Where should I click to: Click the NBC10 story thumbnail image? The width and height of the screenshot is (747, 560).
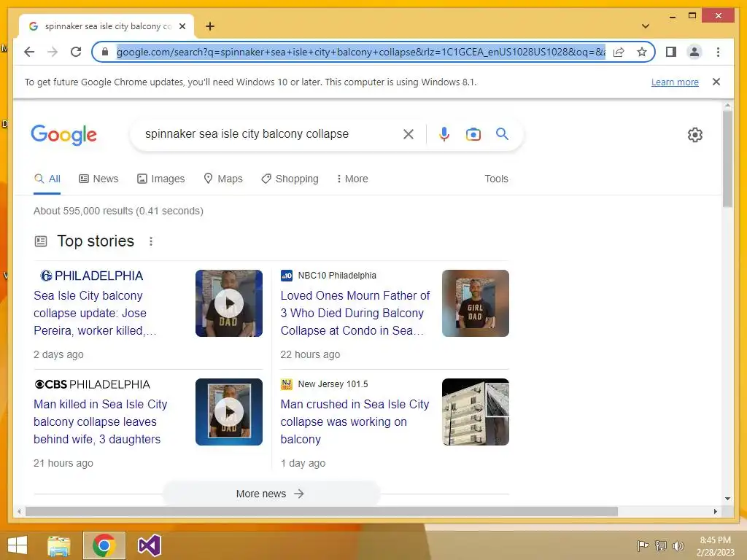[x=476, y=303]
